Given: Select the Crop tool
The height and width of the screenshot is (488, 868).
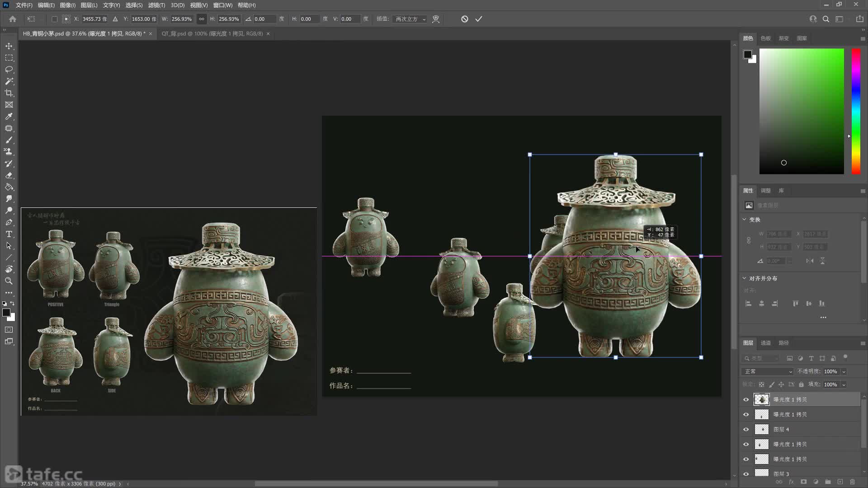Looking at the screenshot, I should (9, 93).
